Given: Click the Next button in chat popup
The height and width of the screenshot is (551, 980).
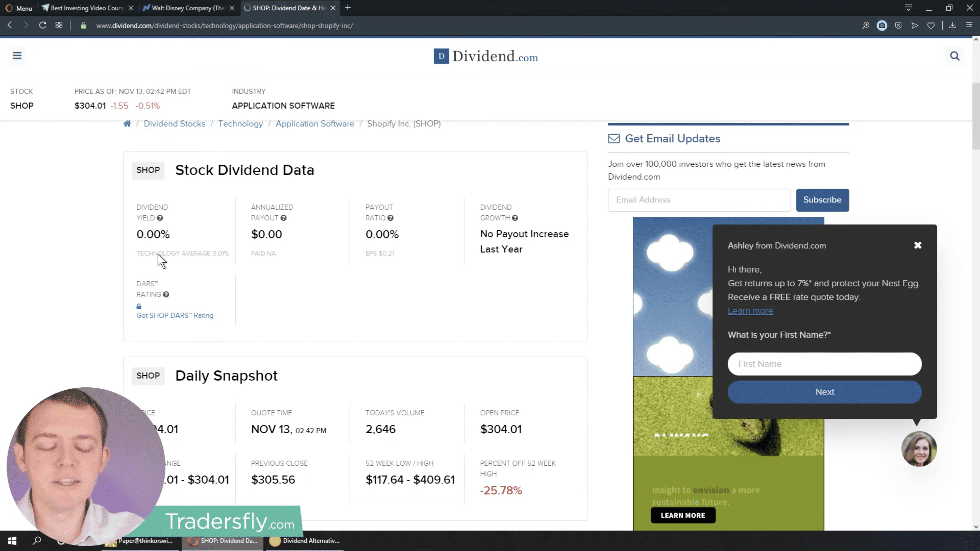Looking at the screenshot, I should pyautogui.click(x=825, y=392).
